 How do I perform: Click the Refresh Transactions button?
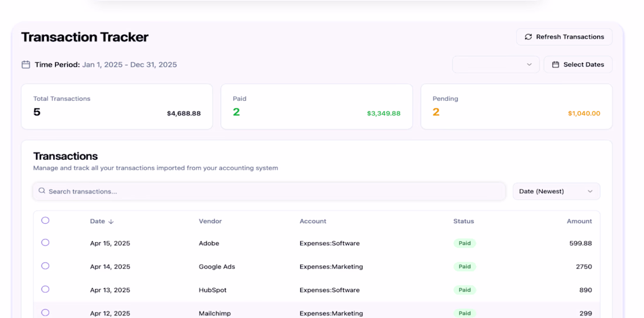coord(564,37)
